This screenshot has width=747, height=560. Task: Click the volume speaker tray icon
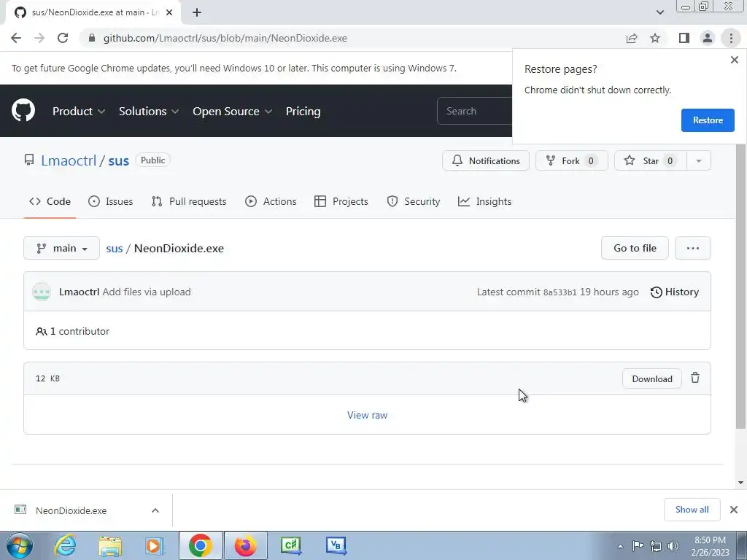pos(673,546)
